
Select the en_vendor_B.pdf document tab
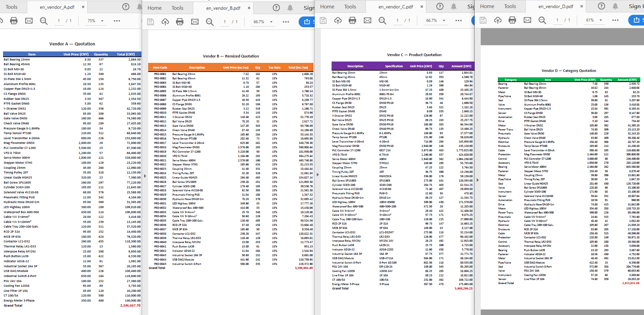coord(223,8)
